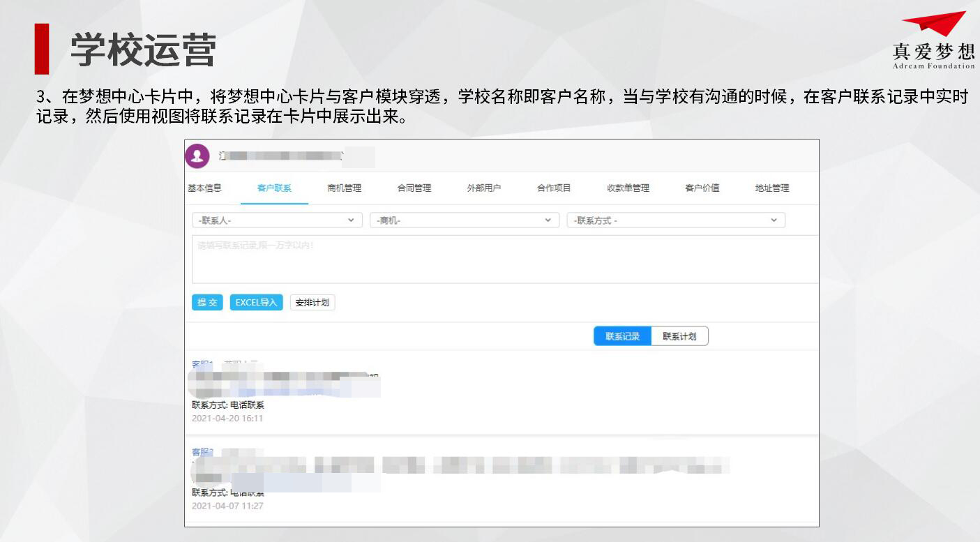
Task: Go to the 外部用户 tab
Action: point(484,188)
